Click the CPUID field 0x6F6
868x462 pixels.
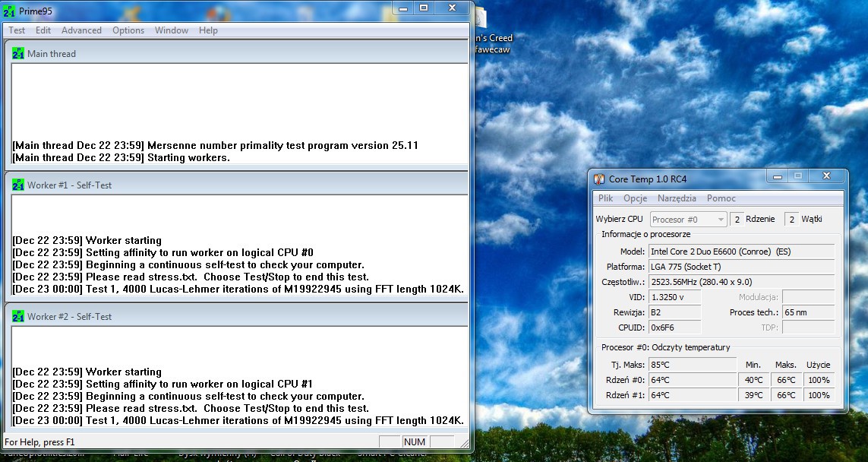(674, 328)
